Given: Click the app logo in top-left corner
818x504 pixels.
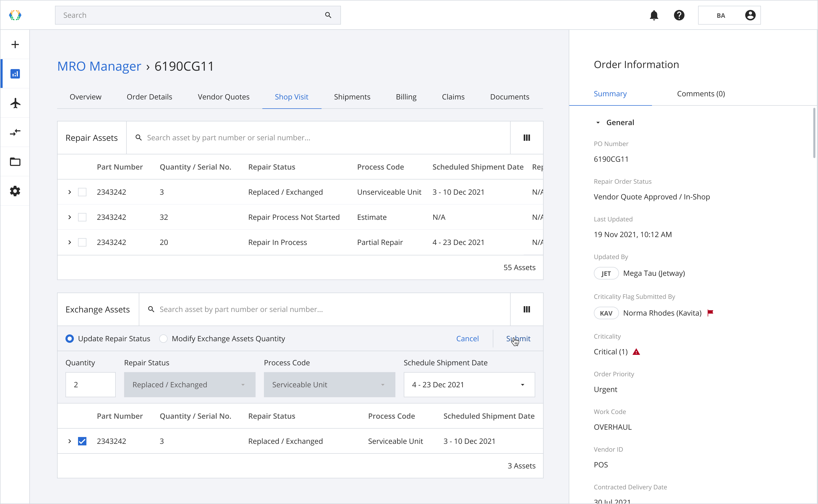Looking at the screenshot, I should pos(15,15).
